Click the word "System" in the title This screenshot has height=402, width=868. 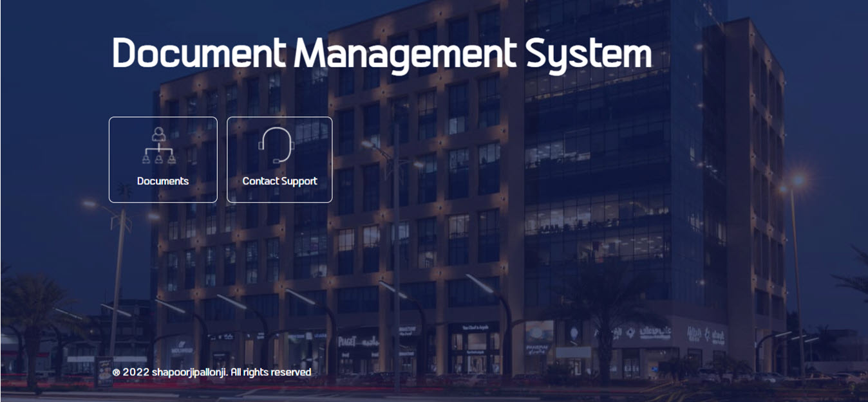[x=589, y=53]
